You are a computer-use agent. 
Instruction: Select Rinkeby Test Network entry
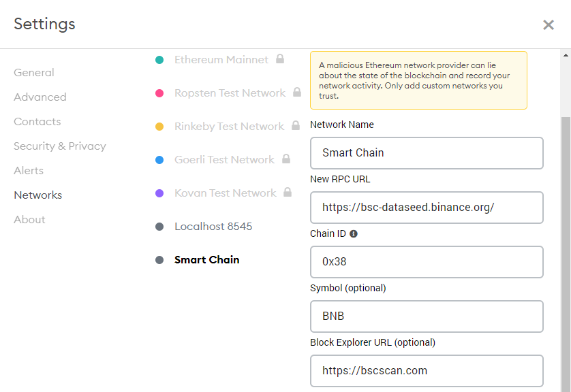click(229, 127)
